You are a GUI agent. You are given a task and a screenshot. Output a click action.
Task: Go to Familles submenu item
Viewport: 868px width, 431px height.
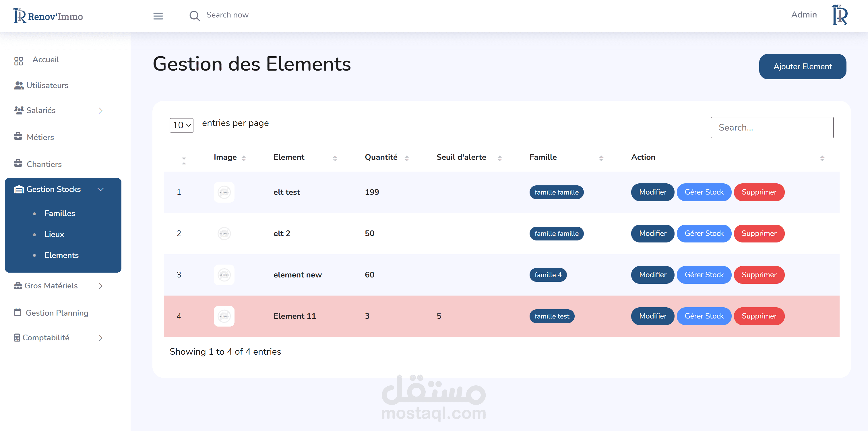pyautogui.click(x=60, y=213)
